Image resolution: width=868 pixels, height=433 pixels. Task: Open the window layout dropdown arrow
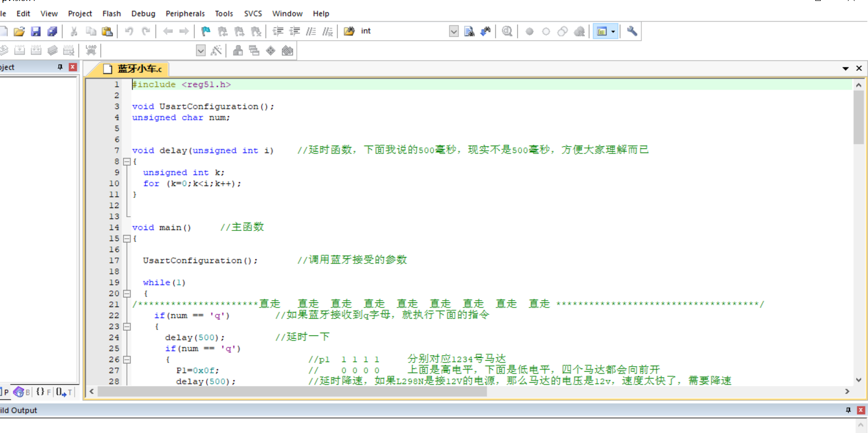pos(613,31)
